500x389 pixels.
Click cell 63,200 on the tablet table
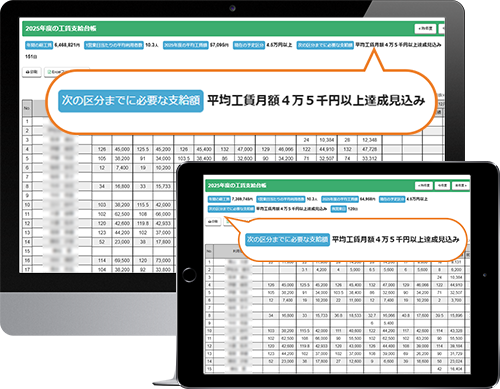tap(422, 338)
